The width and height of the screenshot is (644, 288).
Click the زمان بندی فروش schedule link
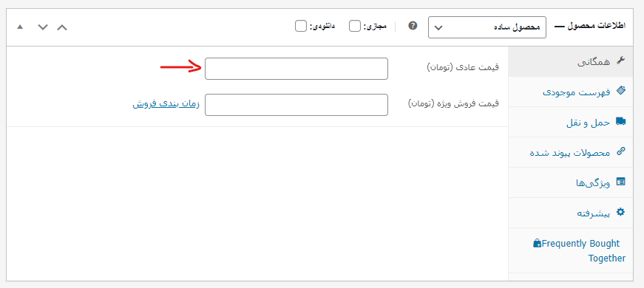point(166,104)
